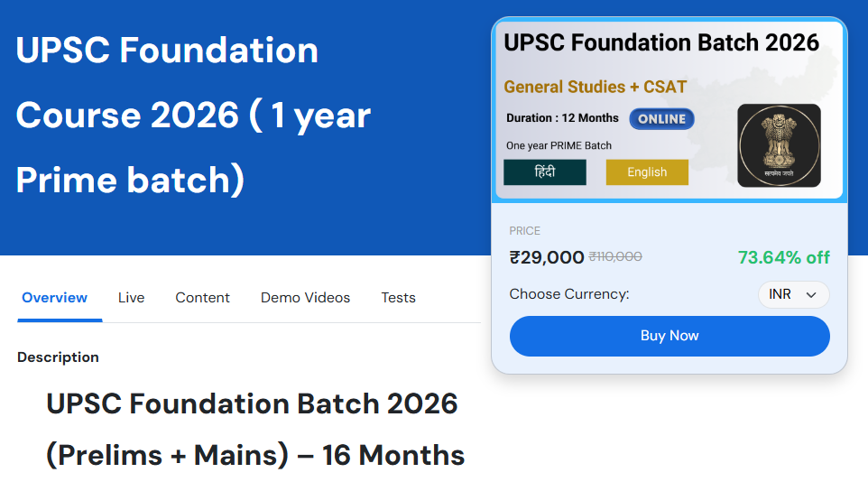Click the General Studies + CSAT banner text
Viewport: 868px width, 482px height.
click(596, 88)
